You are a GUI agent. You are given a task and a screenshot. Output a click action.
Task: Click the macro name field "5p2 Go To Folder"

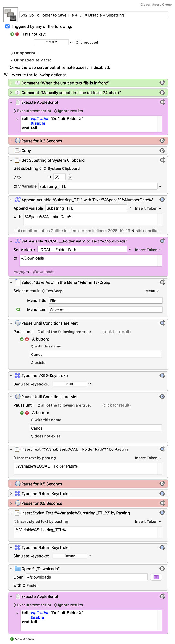pos(94,15)
